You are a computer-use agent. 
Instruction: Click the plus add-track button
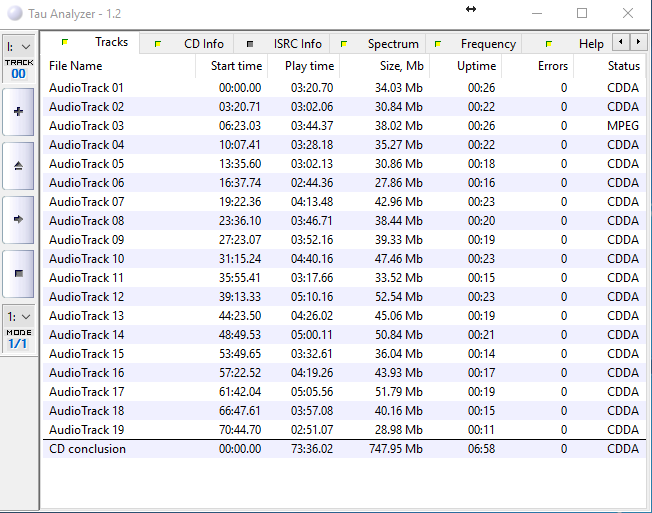tap(18, 111)
